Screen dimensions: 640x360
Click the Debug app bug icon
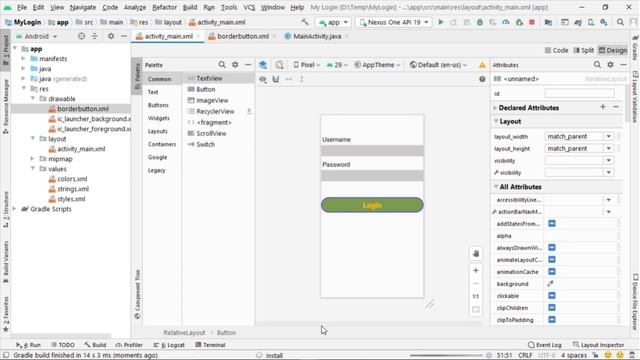coord(480,22)
